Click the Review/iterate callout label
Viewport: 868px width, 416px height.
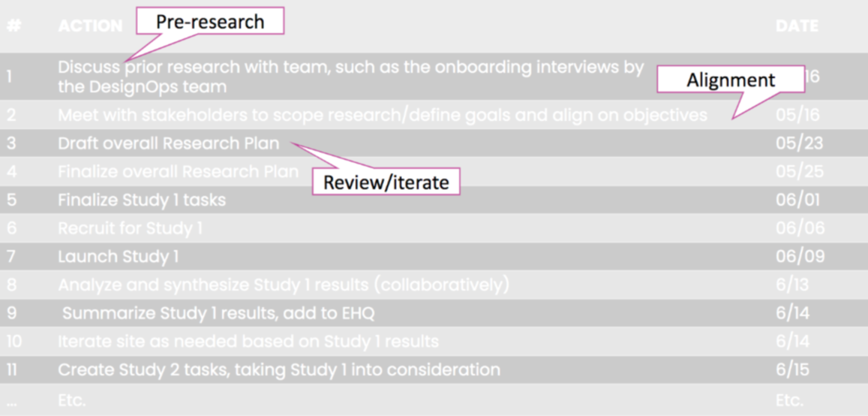click(386, 182)
